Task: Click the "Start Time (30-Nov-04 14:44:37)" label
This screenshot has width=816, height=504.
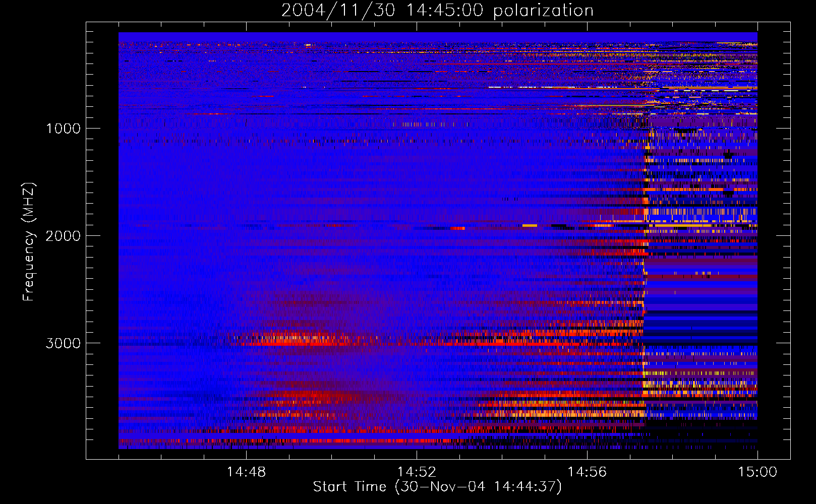Action: [x=437, y=487]
